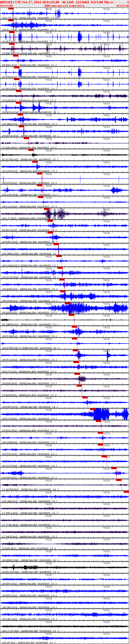Select the UO IRO EHZ station label
The image size is (129, 644).
[29, 42]
